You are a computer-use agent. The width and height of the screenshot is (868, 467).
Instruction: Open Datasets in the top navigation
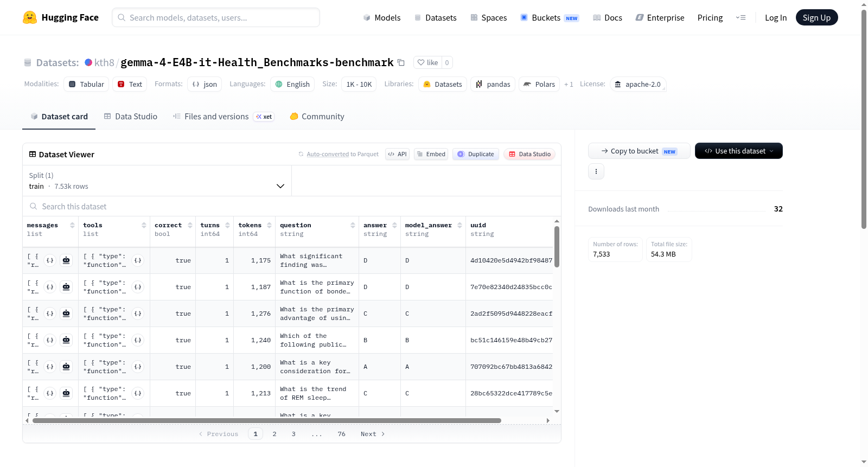(x=436, y=17)
